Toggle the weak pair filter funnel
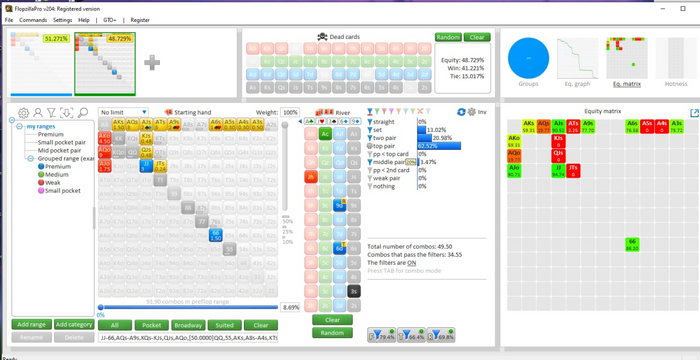The height and width of the screenshot is (360, 700). 369,178
